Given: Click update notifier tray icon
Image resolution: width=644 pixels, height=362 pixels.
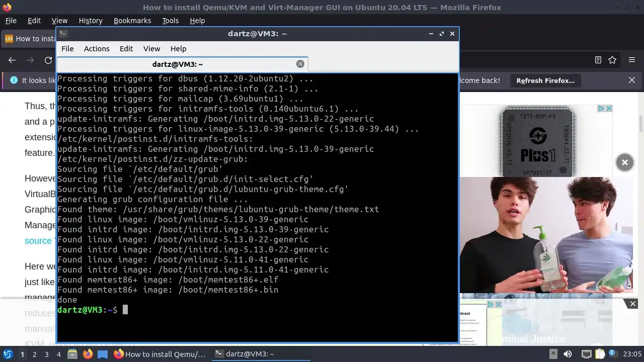Looking at the screenshot, I should coord(612,354).
